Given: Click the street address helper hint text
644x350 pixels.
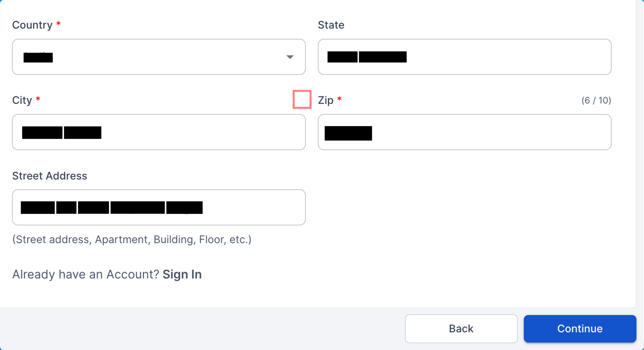Looking at the screenshot, I should click(132, 240).
